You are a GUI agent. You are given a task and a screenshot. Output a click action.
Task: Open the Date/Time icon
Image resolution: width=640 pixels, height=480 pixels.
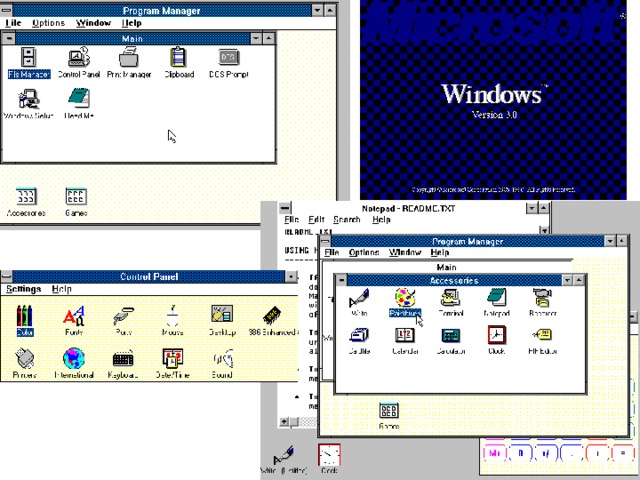172,359
